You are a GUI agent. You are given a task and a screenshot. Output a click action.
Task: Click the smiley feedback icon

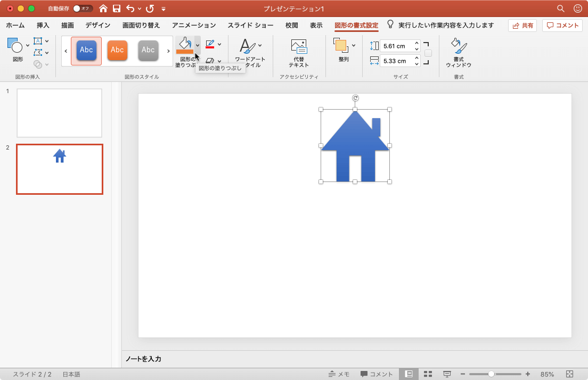[578, 8]
